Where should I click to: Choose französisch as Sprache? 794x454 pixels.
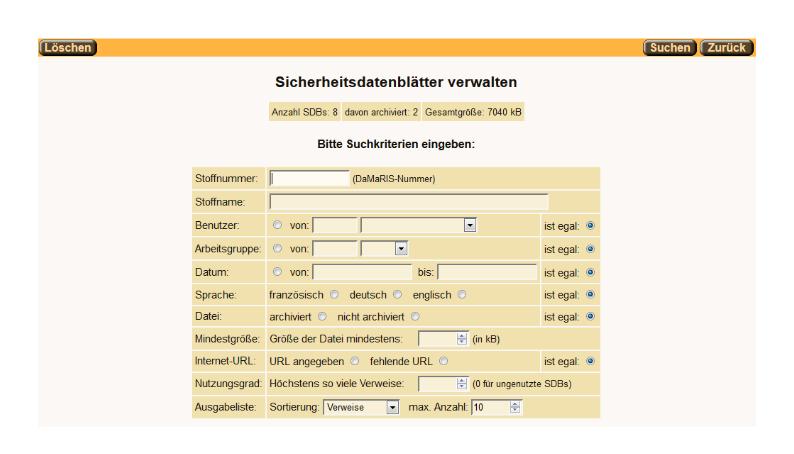pyautogui.click(x=334, y=294)
